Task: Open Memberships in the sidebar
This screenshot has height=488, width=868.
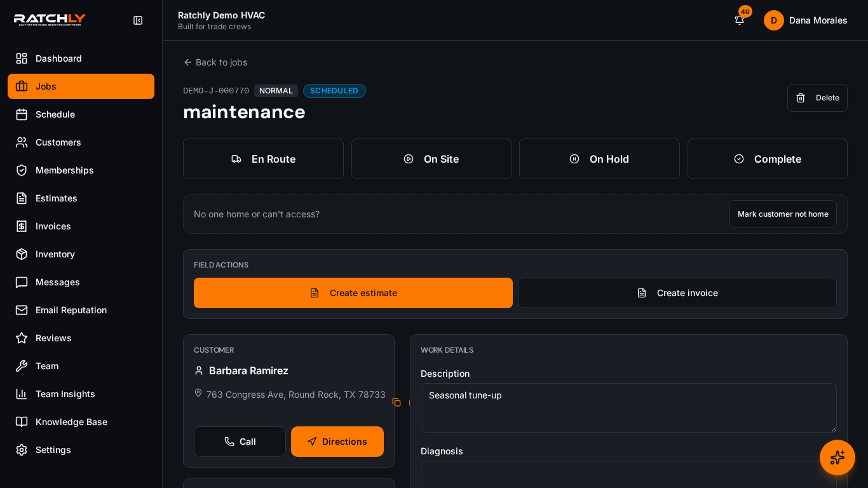Action: (81, 170)
